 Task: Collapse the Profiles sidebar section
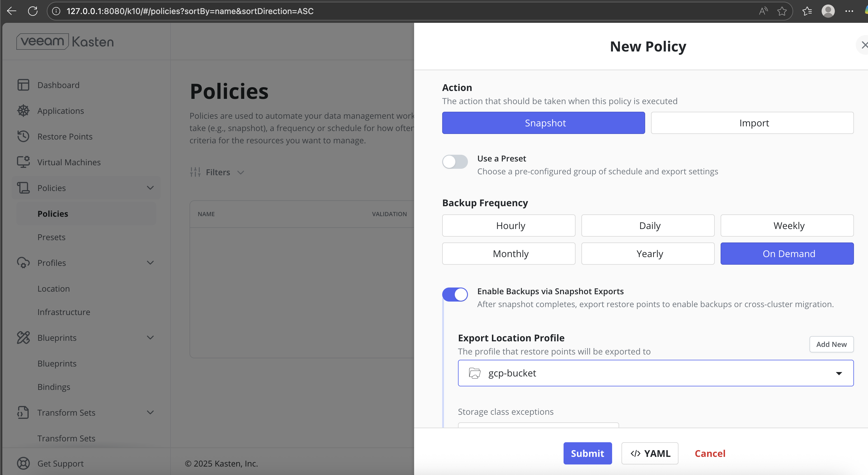pyautogui.click(x=150, y=263)
